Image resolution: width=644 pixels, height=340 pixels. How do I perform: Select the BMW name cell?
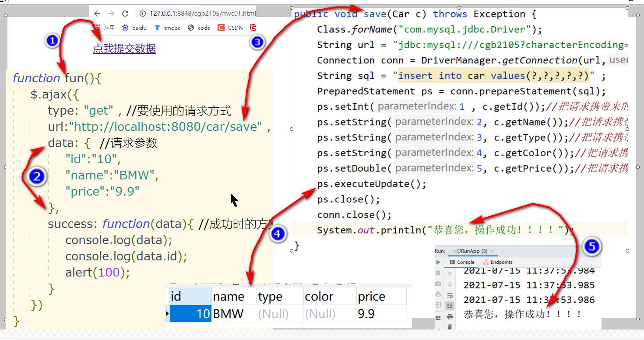tap(234, 314)
